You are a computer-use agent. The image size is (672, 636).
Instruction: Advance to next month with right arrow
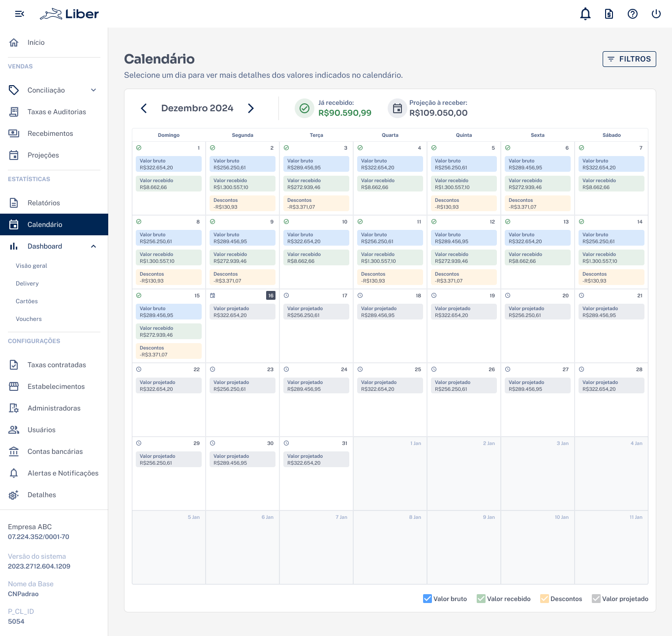[x=251, y=108]
